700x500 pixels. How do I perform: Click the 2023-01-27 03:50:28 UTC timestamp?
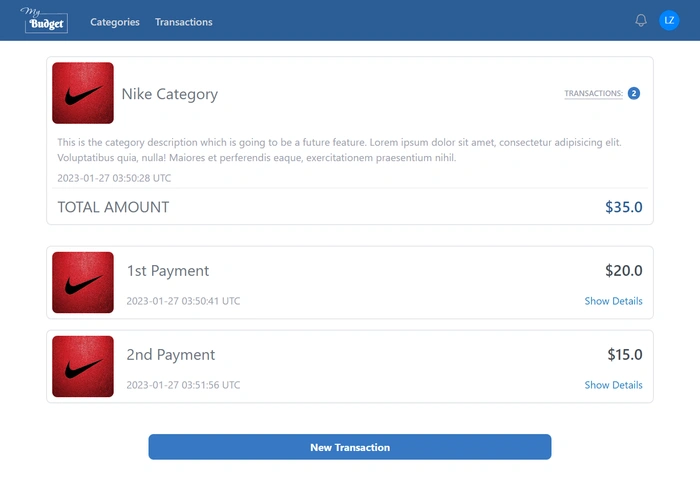pos(114,178)
